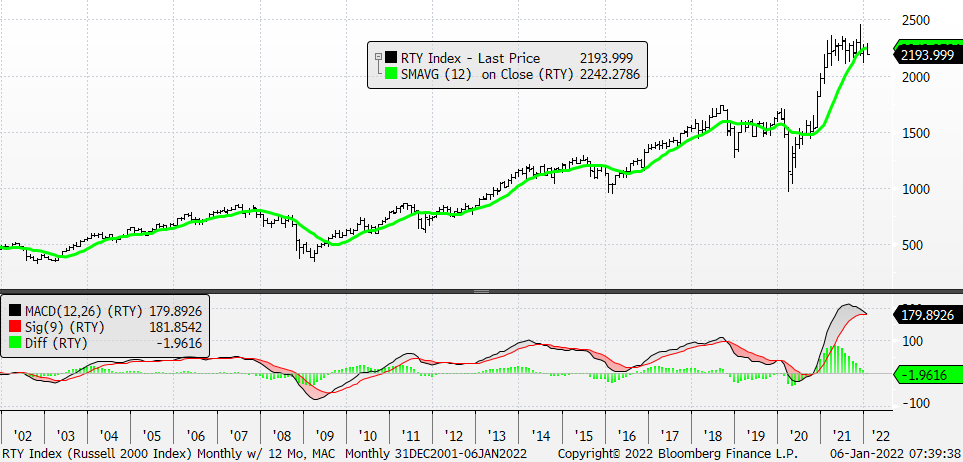
Task: Click the '16 year label on time axis
Action: pyautogui.click(x=626, y=436)
